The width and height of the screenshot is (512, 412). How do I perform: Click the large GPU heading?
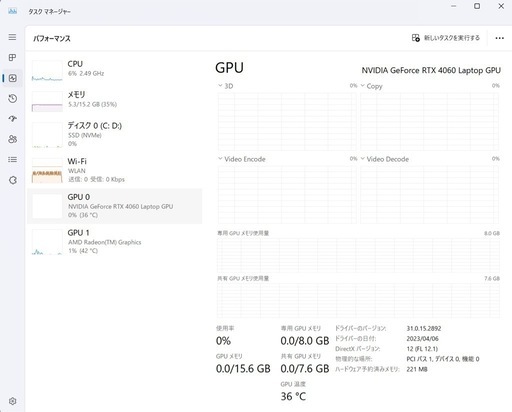[x=229, y=68]
